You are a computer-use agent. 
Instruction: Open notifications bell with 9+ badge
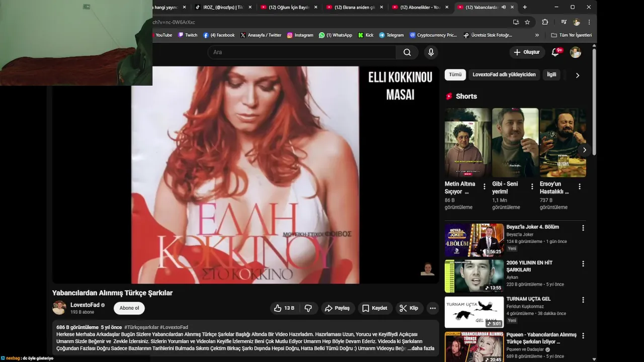(x=556, y=52)
